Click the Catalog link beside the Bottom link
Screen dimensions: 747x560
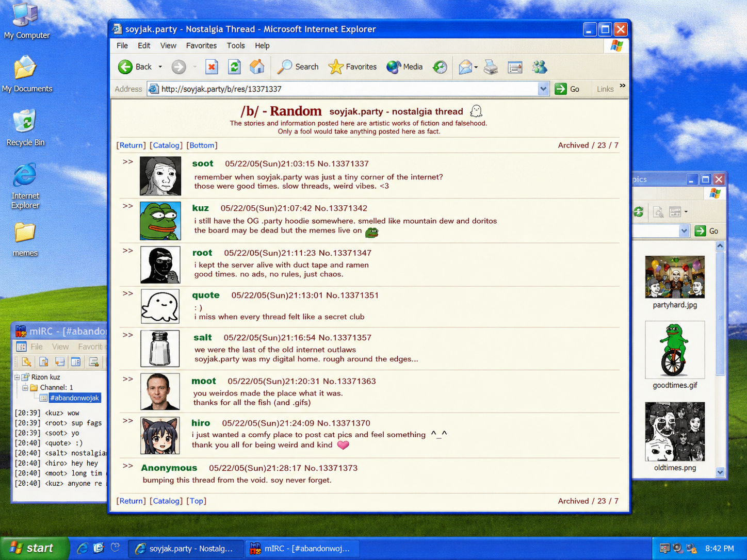pos(166,145)
